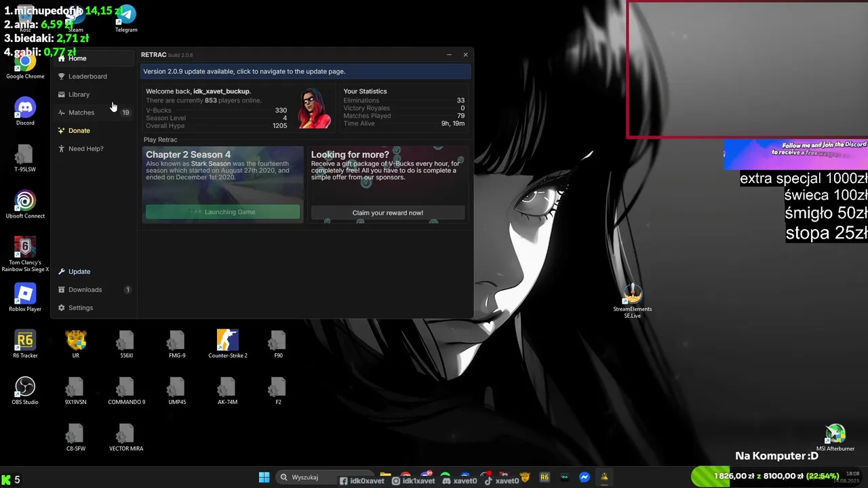This screenshot has height=488, width=868.
Task: Select the StreamElements SE.Live desktop icon
Action: [632, 301]
